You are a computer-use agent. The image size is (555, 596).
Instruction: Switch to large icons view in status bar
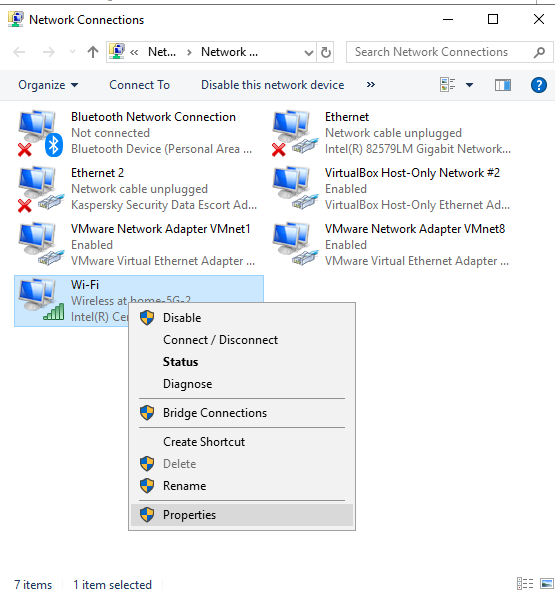(547, 583)
